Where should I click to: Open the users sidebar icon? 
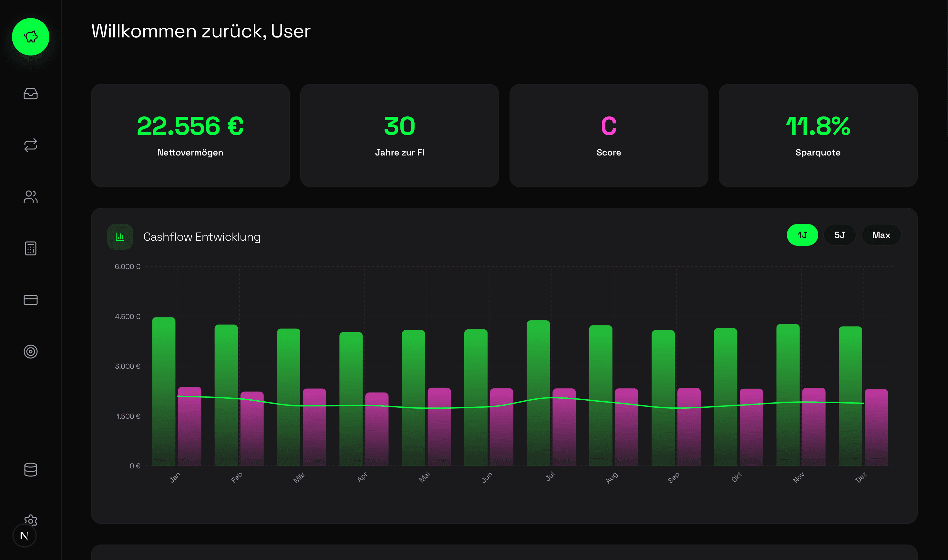pyautogui.click(x=31, y=196)
